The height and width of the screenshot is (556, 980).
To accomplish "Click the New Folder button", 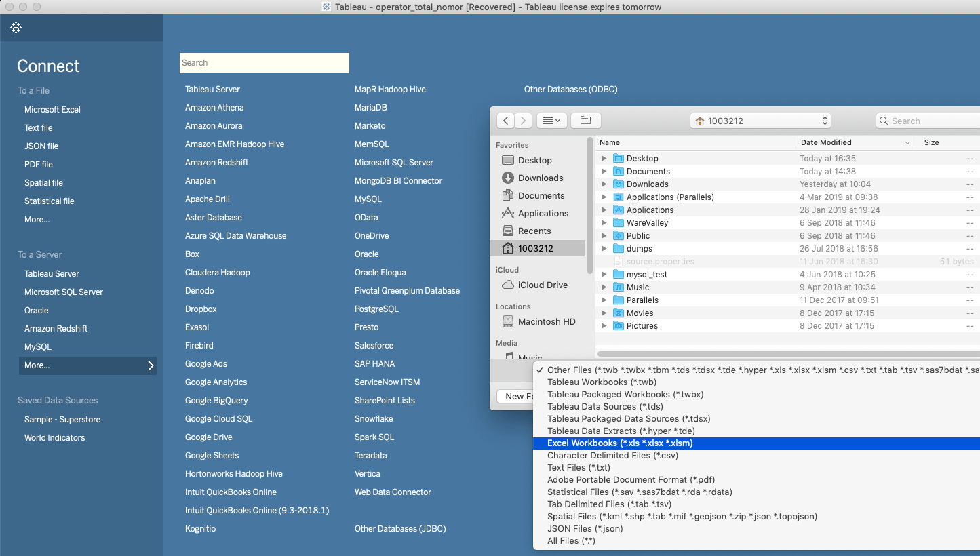I will coord(515,396).
